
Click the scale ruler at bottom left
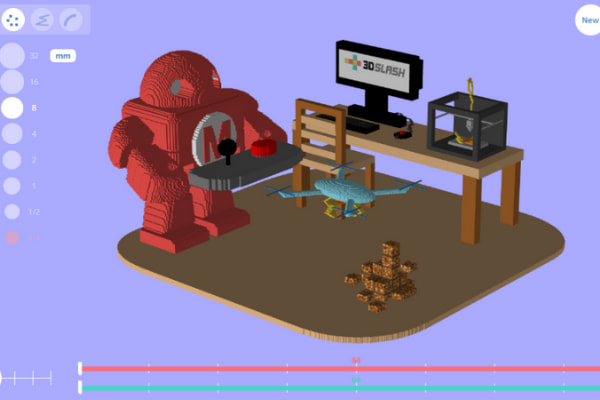(26, 378)
